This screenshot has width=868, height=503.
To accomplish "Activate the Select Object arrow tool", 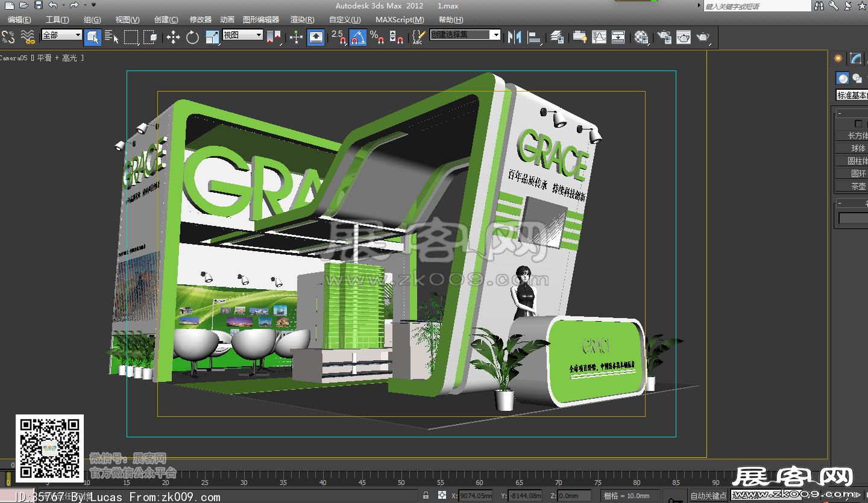I will click(x=92, y=37).
